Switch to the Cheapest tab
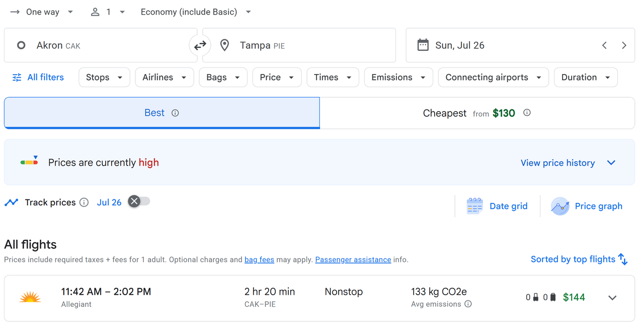 [477, 113]
